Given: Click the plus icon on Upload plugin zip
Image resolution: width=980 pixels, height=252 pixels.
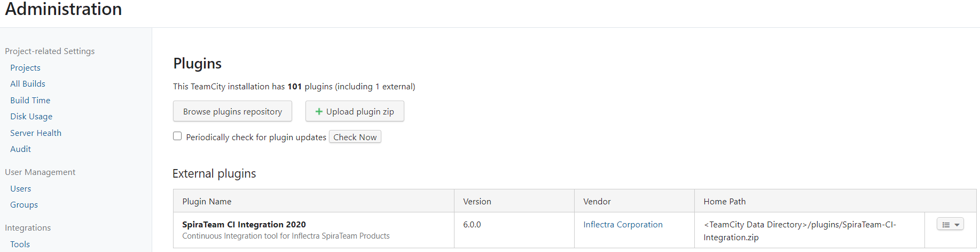Looking at the screenshot, I should point(319,111).
